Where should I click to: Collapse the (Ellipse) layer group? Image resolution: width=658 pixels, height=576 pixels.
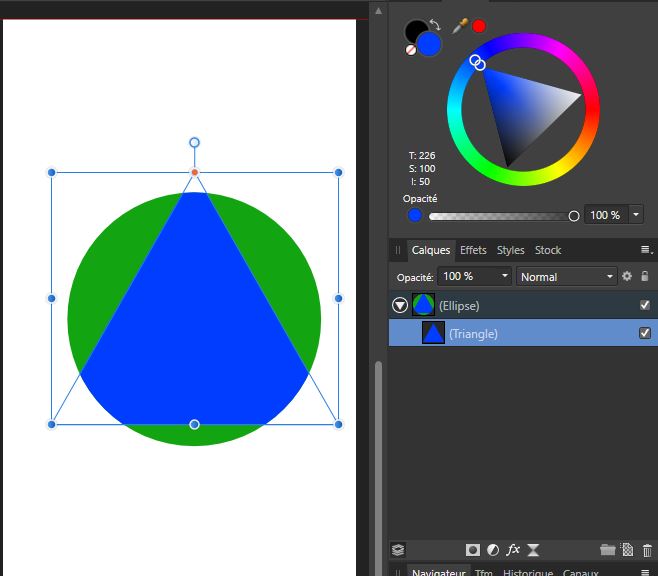tap(400, 305)
